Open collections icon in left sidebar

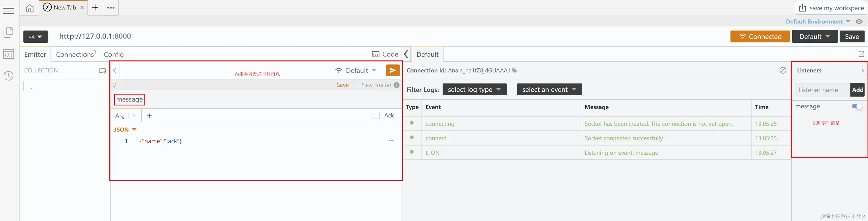8,33
